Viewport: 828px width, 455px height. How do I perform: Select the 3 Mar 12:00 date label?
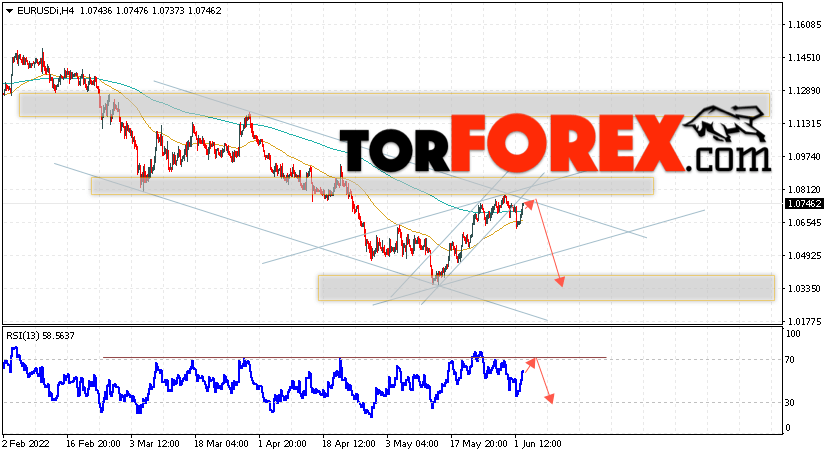coord(155,444)
